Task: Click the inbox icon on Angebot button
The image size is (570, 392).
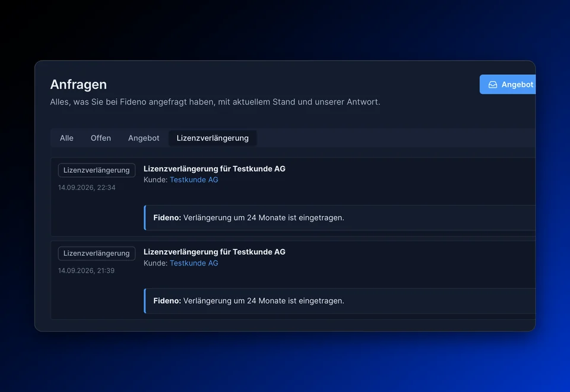Action: coord(493,85)
